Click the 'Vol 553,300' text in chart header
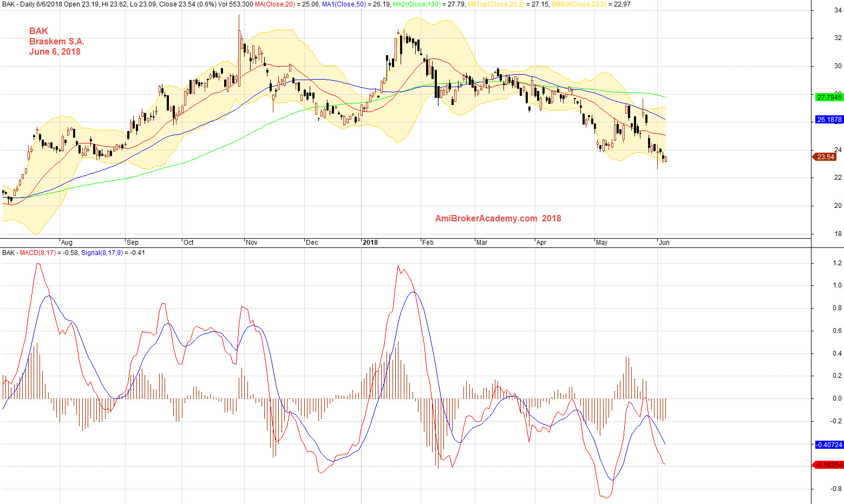Screen dimensions: 844x504 [235, 4]
